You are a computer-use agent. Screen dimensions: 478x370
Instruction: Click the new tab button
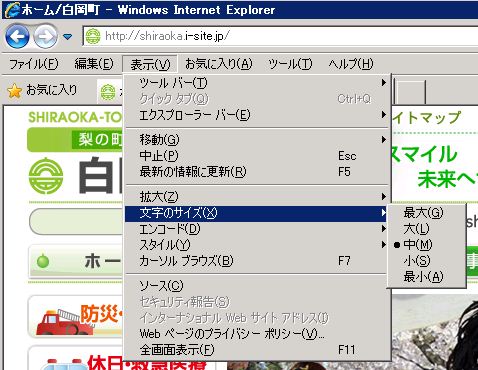[x=411, y=91]
